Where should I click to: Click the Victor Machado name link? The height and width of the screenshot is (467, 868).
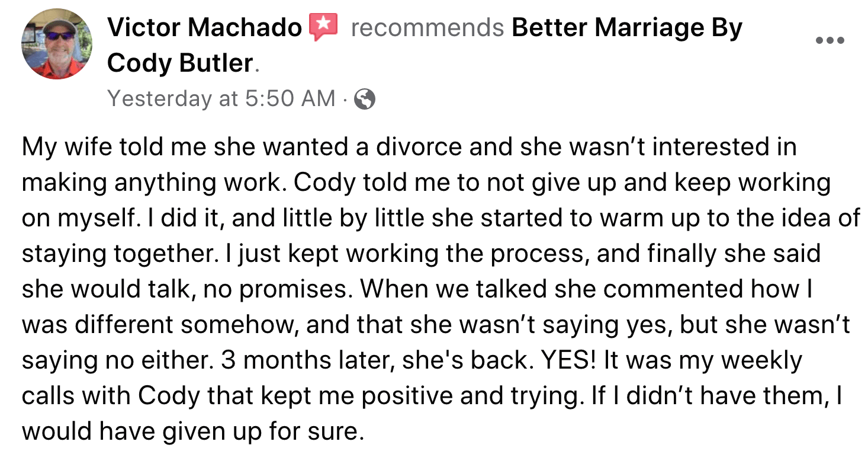tap(205, 28)
